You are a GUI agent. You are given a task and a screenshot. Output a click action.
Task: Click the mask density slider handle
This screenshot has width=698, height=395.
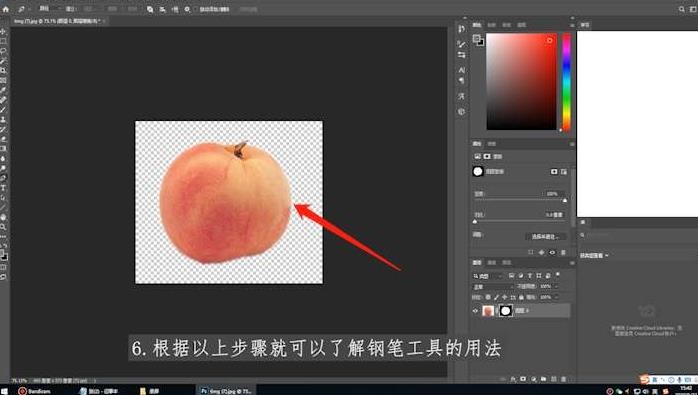[x=564, y=200]
